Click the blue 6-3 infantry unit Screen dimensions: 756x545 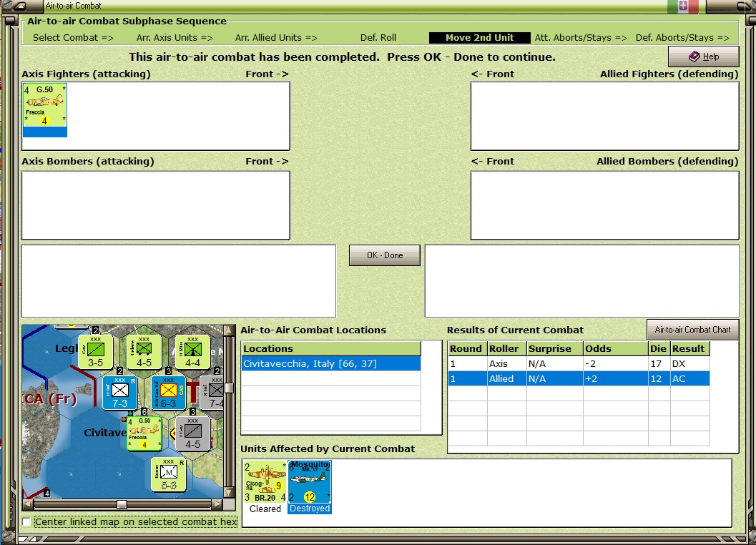[168, 393]
